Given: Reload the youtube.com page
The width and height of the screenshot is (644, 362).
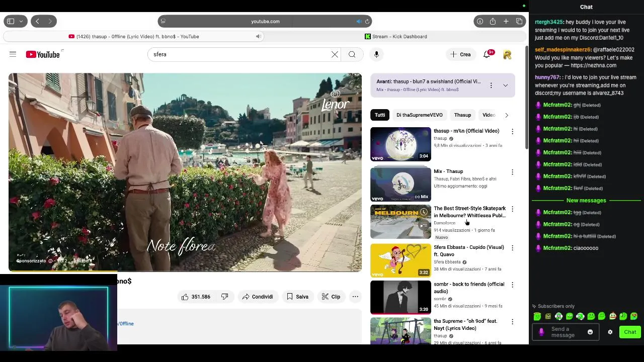Looking at the screenshot, I should coord(367,22).
